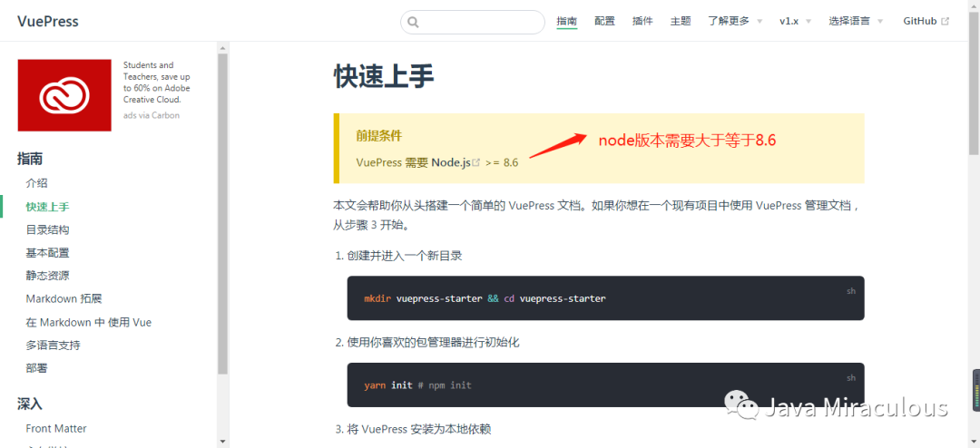
Task: Open the 指南 navigation tab
Action: (567, 21)
